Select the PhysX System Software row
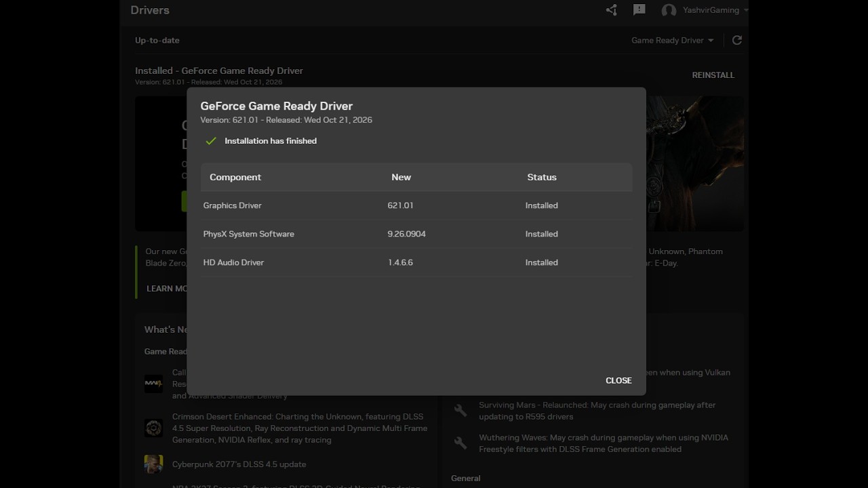Image resolution: width=868 pixels, height=488 pixels. 416,234
